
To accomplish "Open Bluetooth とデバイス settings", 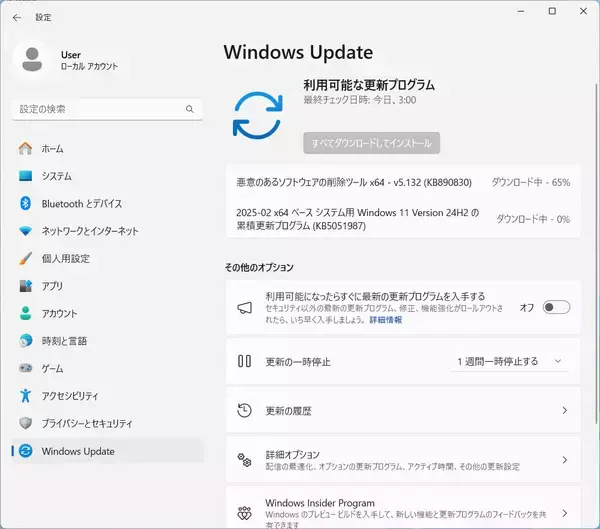I will click(108, 203).
